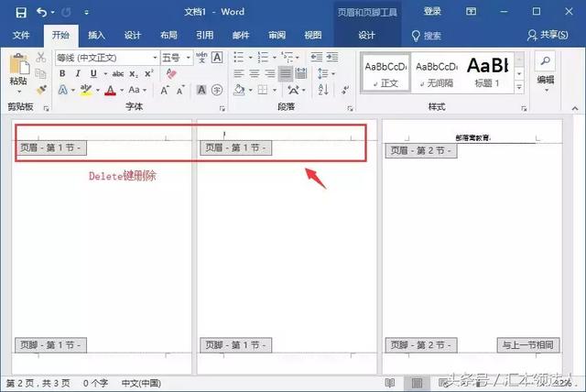Image resolution: width=586 pixels, height=392 pixels.
Task: Apply the red font color
Action: [110, 90]
